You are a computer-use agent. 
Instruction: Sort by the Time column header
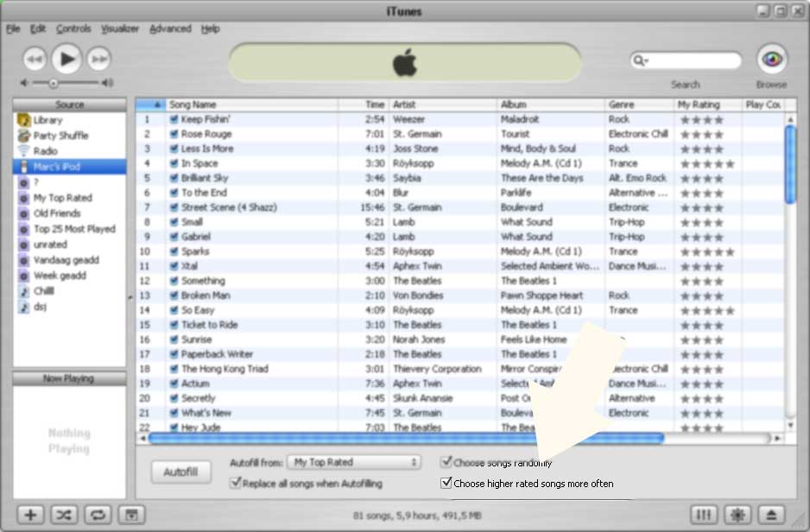click(364, 104)
